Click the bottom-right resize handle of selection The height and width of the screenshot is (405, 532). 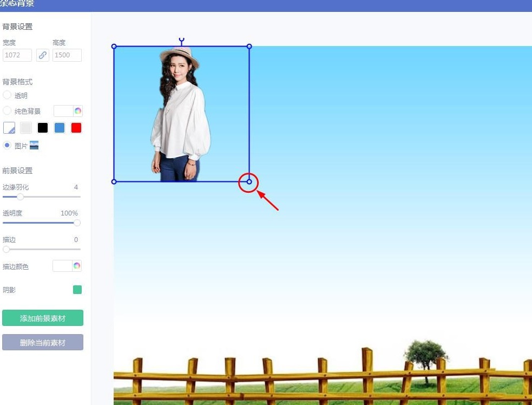(249, 182)
